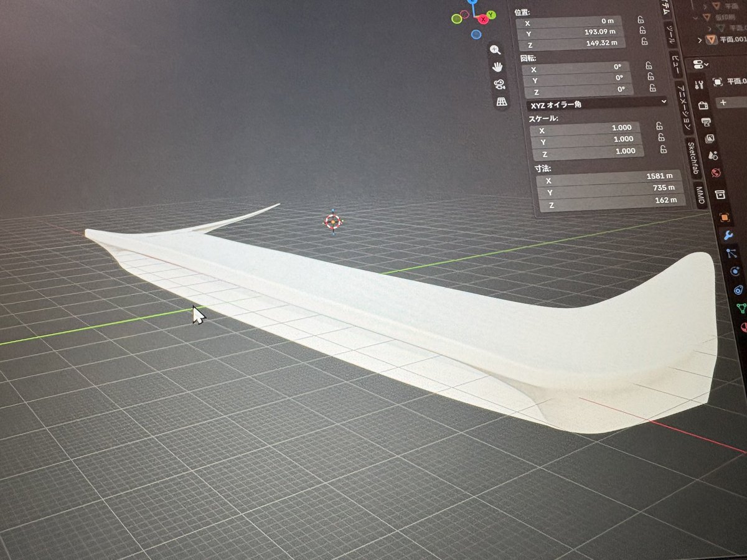
Task: Click the blue negative Z gizmo circle
Action: tap(476, 34)
